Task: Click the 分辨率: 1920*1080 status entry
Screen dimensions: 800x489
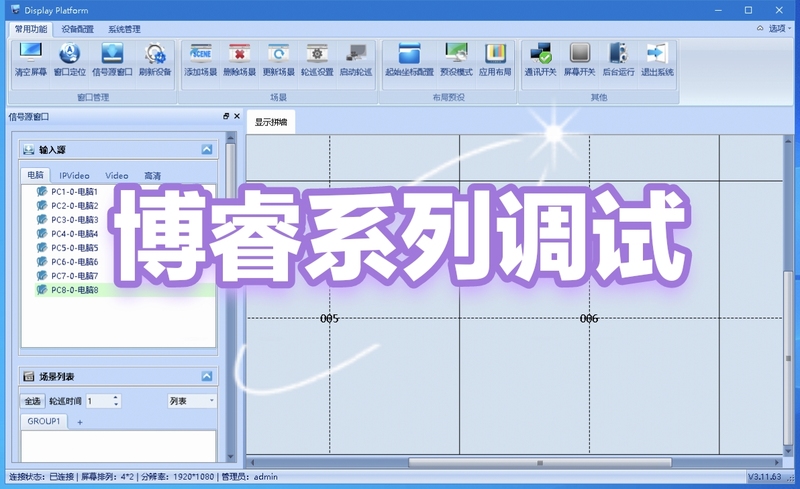Action: tap(178, 477)
